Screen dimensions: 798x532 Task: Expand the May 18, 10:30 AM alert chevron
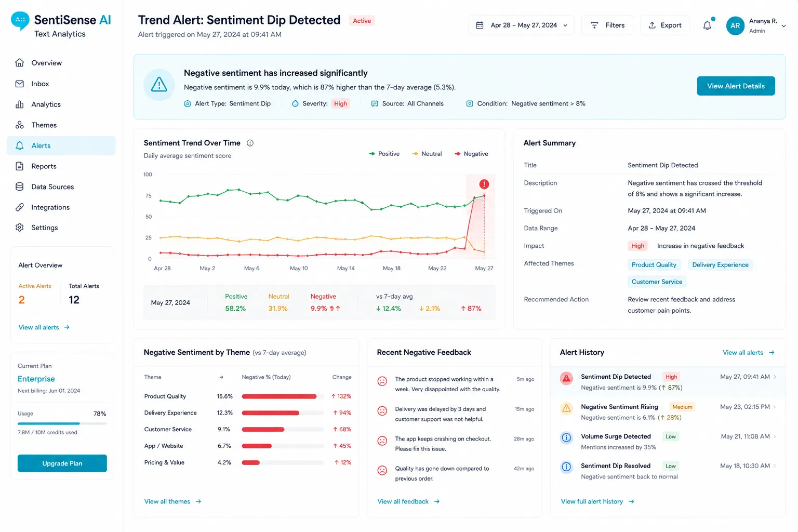(775, 466)
